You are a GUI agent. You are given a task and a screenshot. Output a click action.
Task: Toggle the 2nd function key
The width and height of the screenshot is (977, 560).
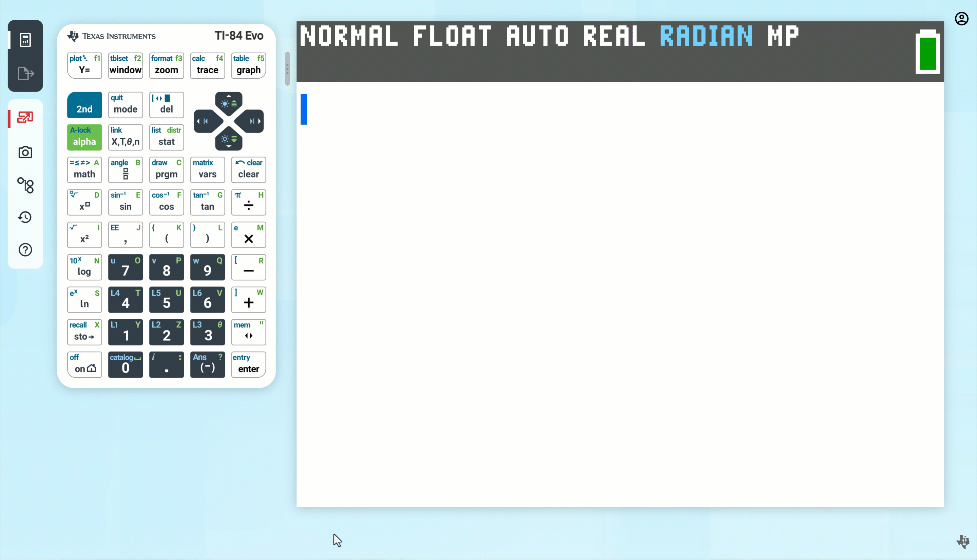85,105
